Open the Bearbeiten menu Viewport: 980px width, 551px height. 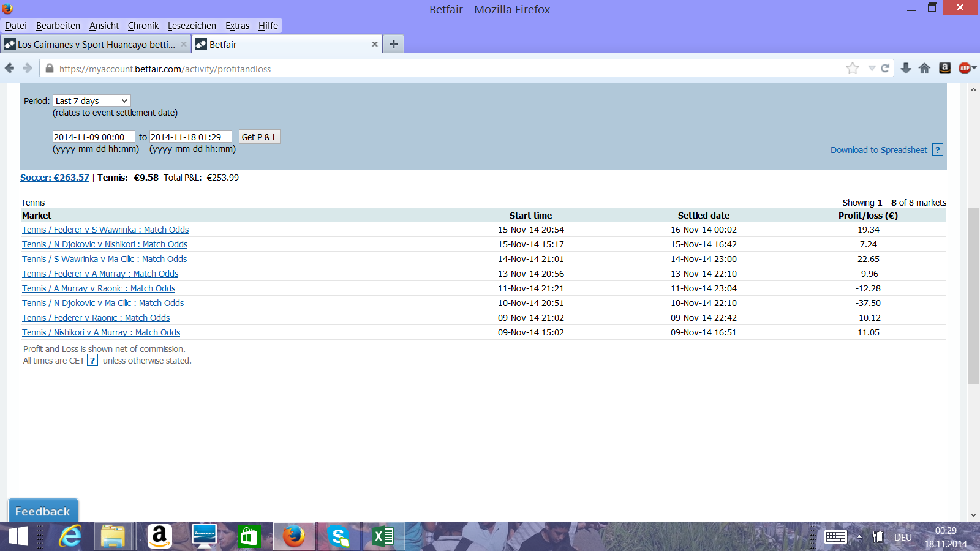point(58,26)
